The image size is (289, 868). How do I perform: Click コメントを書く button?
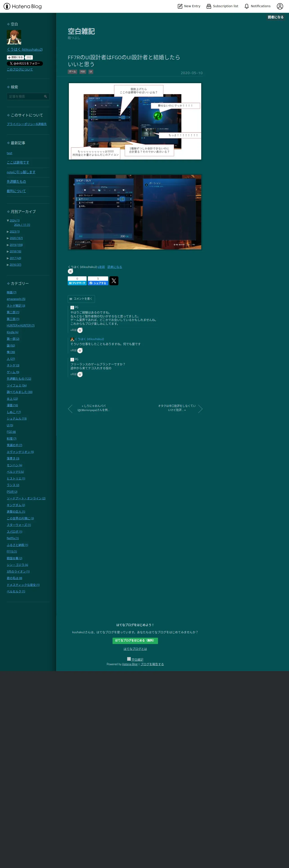[81, 299]
